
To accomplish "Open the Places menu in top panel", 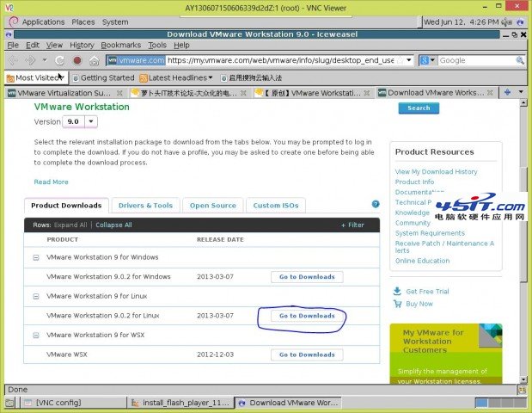I will point(83,22).
